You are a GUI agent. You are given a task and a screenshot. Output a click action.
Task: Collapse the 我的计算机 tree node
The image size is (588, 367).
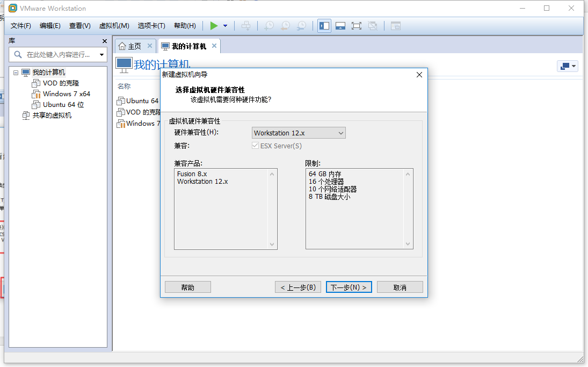click(x=16, y=73)
